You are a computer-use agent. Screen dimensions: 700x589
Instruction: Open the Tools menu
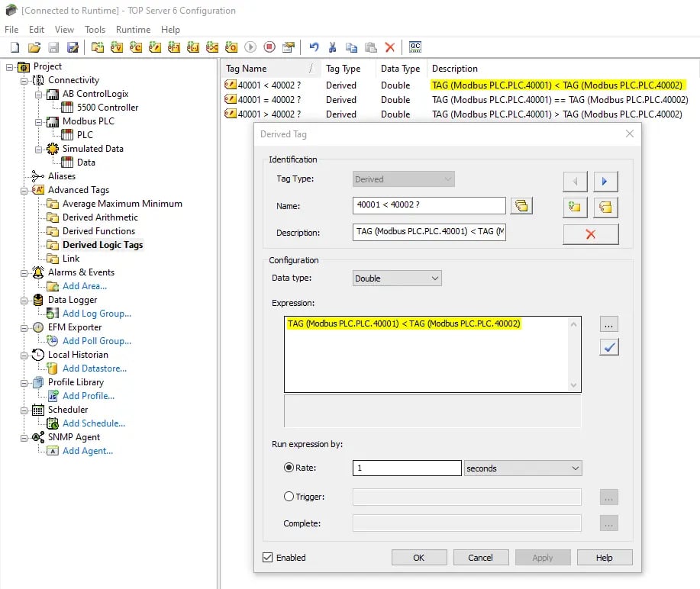point(95,29)
